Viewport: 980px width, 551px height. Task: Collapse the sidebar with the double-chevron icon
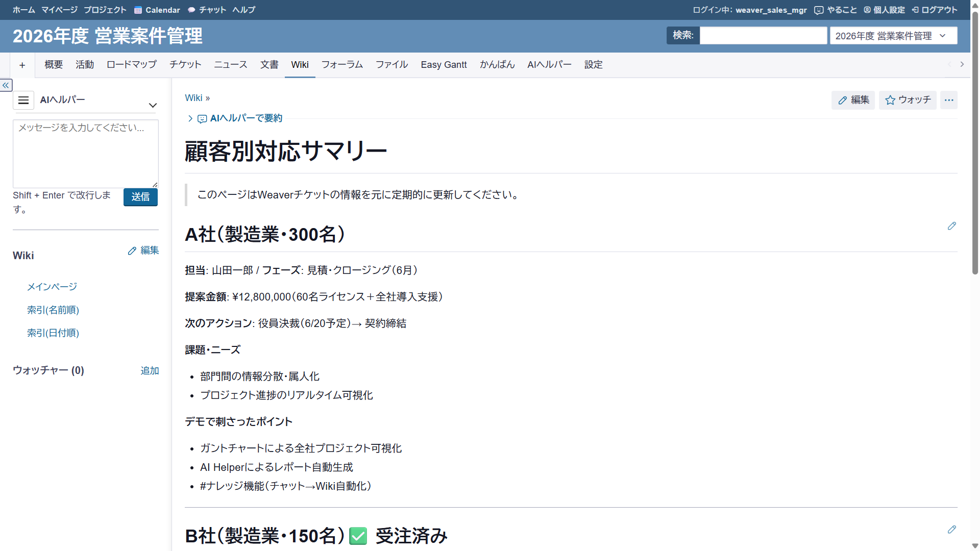click(6, 85)
